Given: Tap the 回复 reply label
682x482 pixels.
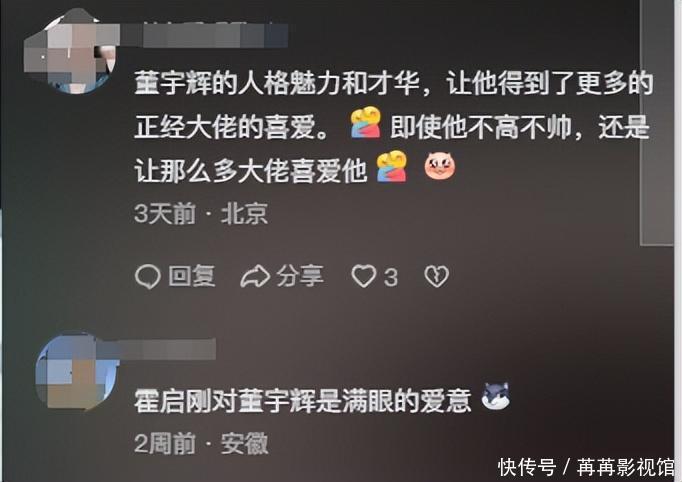Looking at the screenshot, I should (x=192, y=276).
